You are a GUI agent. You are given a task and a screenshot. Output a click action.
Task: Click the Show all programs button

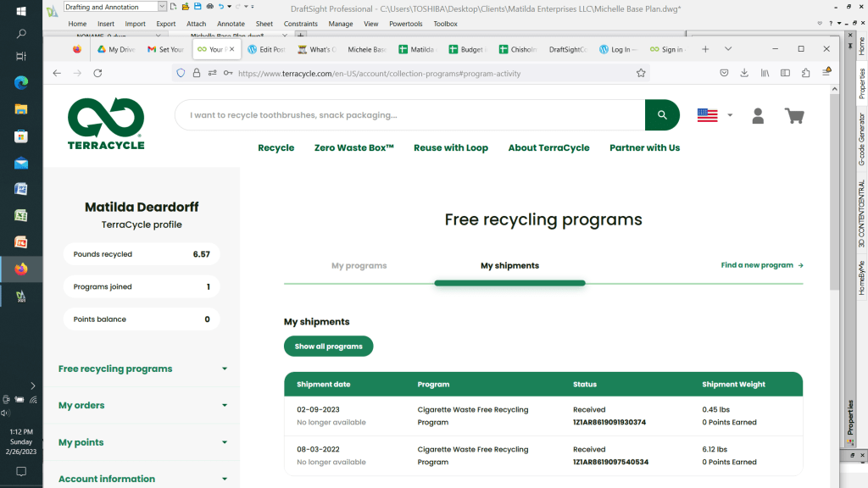[328, 347]
